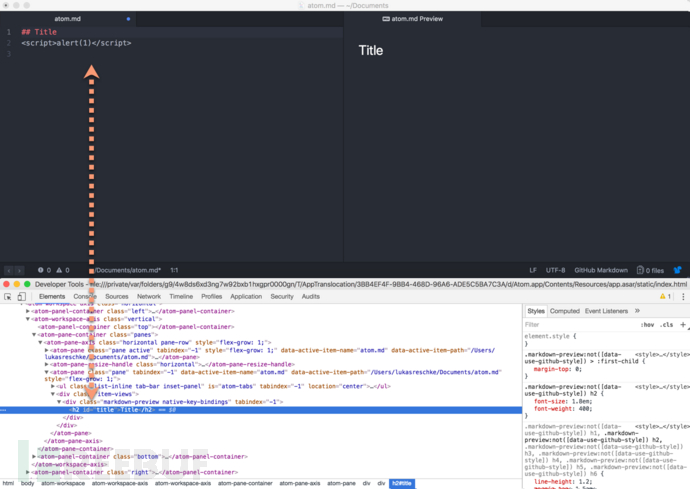Click the 1:1 cursor position indicator
This screenshot has width=690, height=489.
click(174, 270)
